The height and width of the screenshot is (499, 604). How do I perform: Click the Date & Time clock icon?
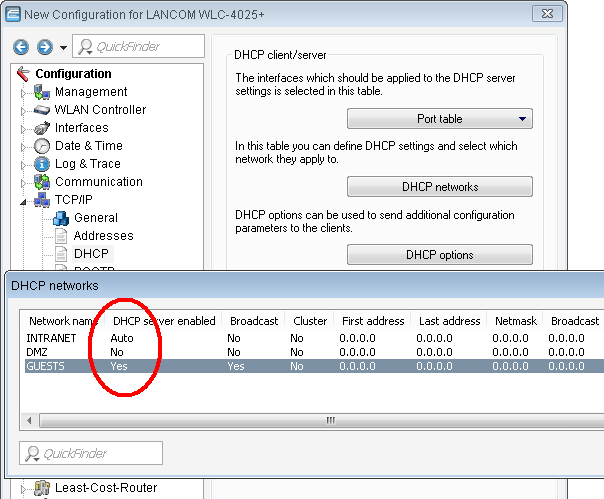click(42, 146)
